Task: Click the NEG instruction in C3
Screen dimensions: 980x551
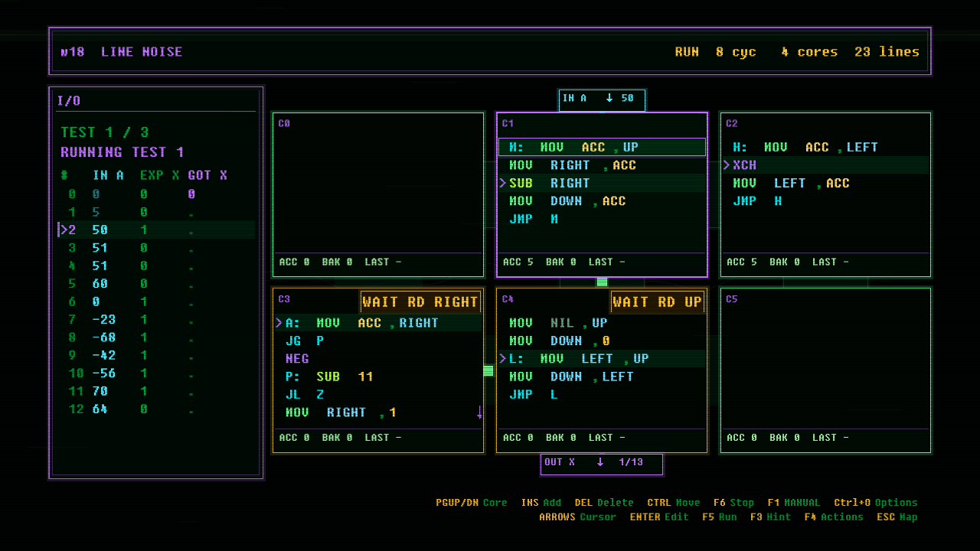Action: point(378,358)
